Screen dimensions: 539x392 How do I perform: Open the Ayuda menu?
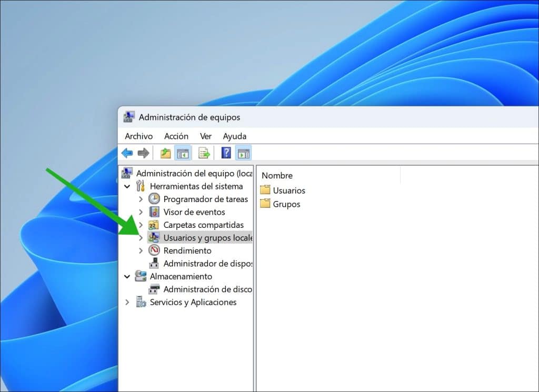(x=234, y=136)
